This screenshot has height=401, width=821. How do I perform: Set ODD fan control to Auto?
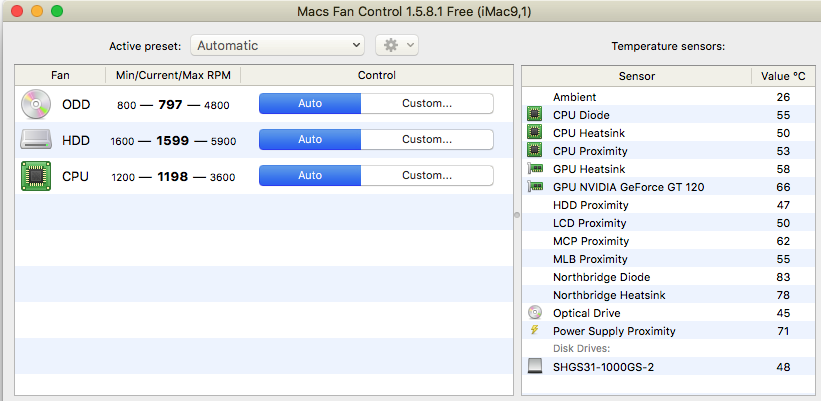[x=310, y=104]
